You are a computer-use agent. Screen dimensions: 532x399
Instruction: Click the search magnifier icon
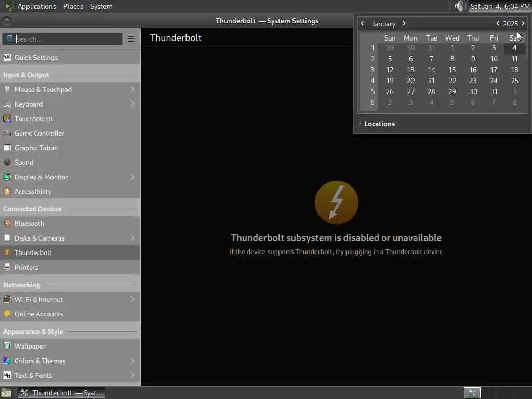(x=10, y=38)
